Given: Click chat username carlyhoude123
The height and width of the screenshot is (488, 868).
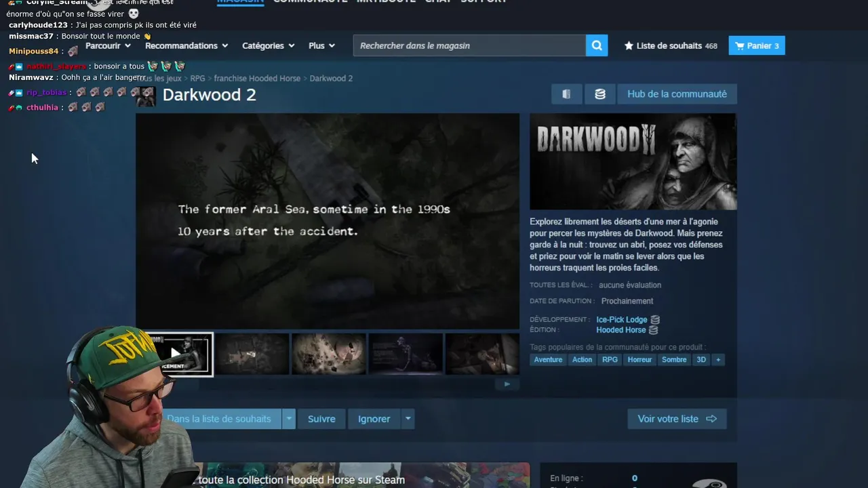Looking at the screenshot, I should (38, 25).
